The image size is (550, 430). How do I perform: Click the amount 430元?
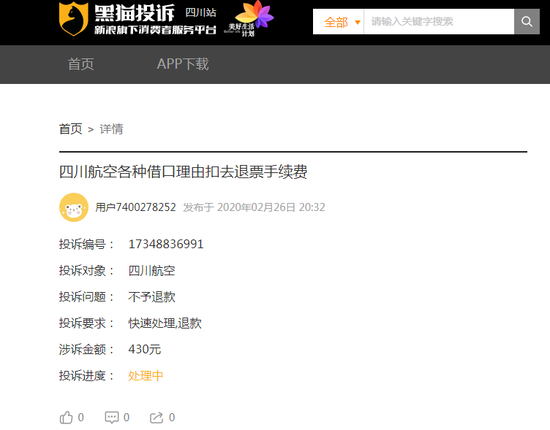click(x=145, y=349)
